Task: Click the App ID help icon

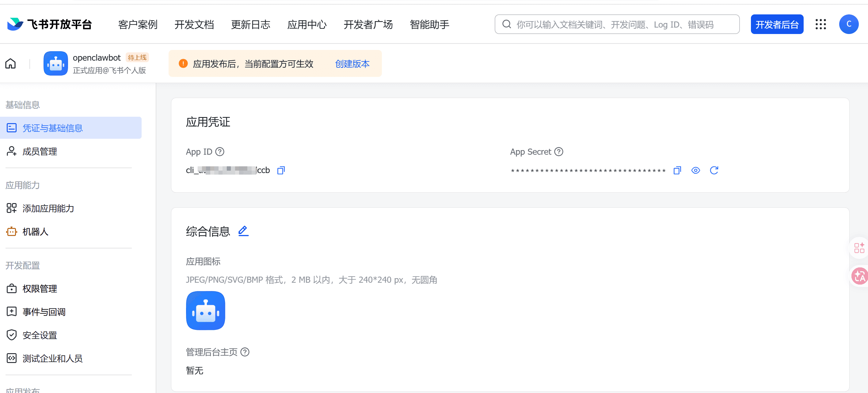Action: point(220,152)
